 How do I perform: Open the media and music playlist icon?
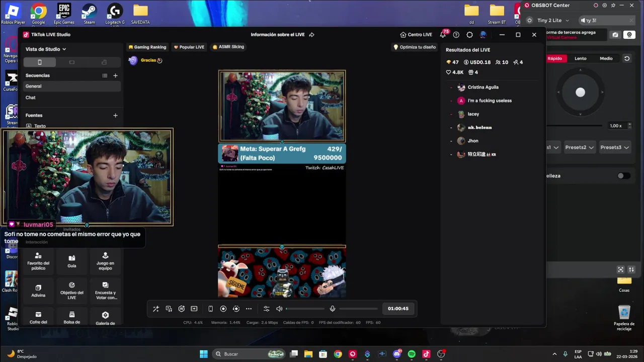click(169, 309)
